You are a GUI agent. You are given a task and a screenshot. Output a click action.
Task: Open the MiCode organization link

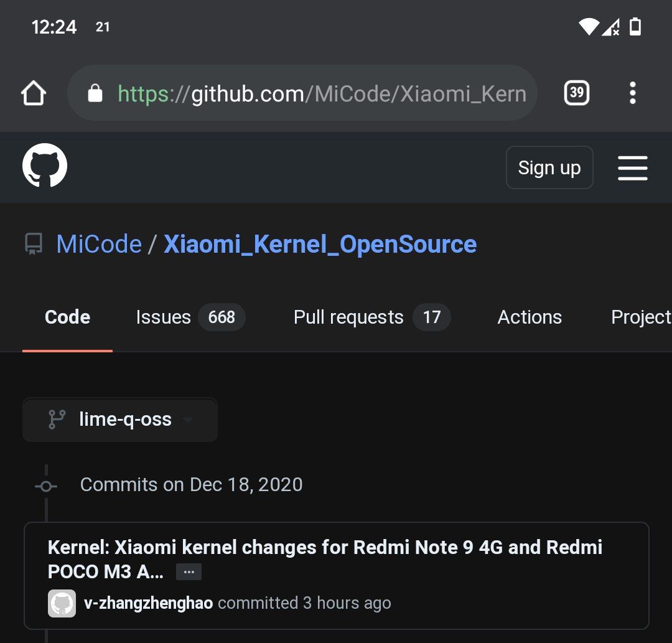coord(99,244)
